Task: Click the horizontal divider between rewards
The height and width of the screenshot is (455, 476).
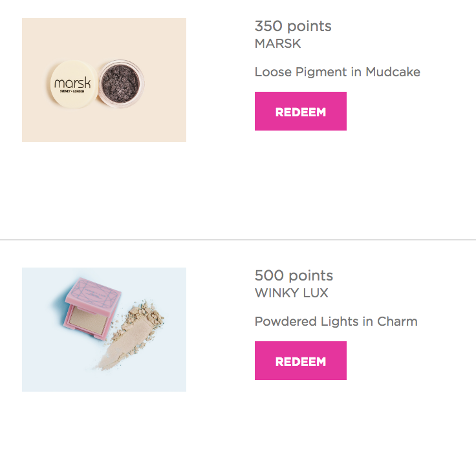Action: coord(238,240)
